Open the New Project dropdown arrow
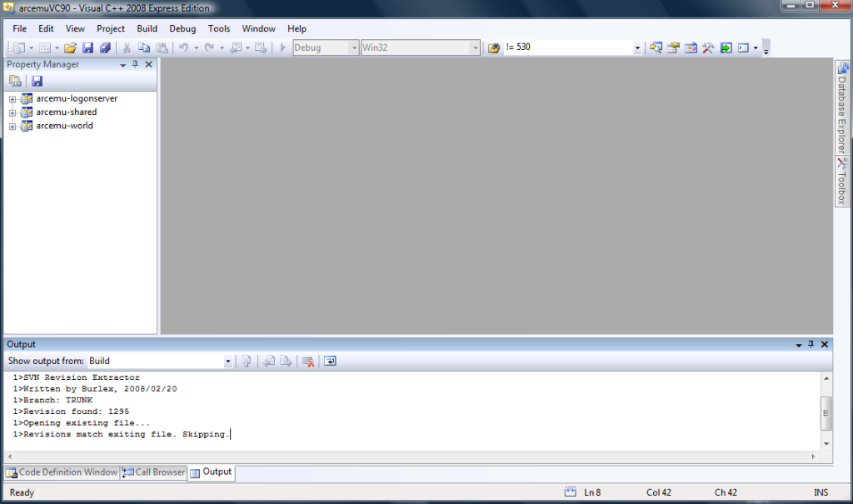 click(31, 47)
